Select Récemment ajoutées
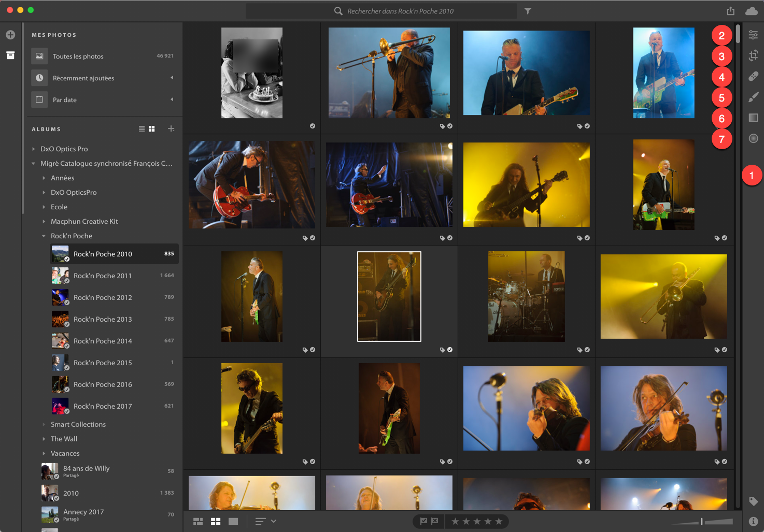Viewport: 764px width, 532px height. [x=103, y=78]
